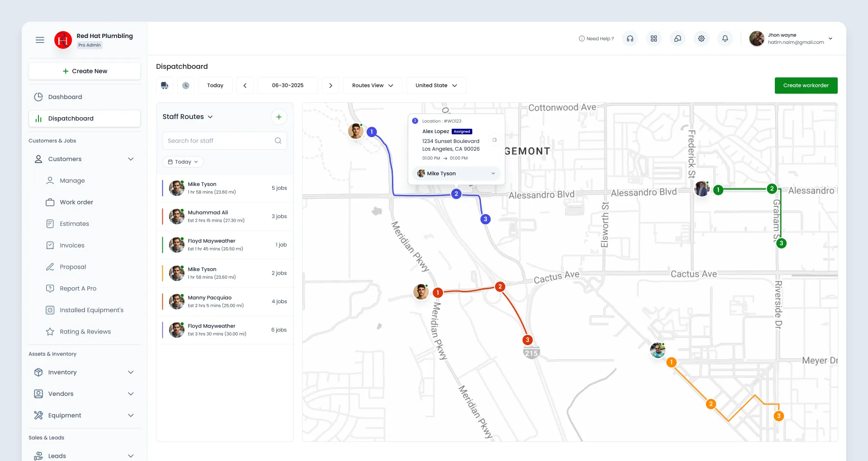Select Mike Tyson 2 jobs route

coord(225,273)
